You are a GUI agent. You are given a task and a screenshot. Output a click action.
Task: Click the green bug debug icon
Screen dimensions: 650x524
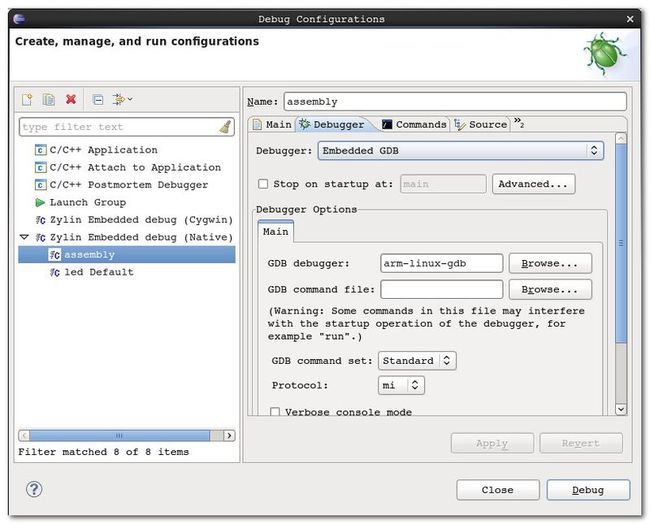[x=605, y=54]
